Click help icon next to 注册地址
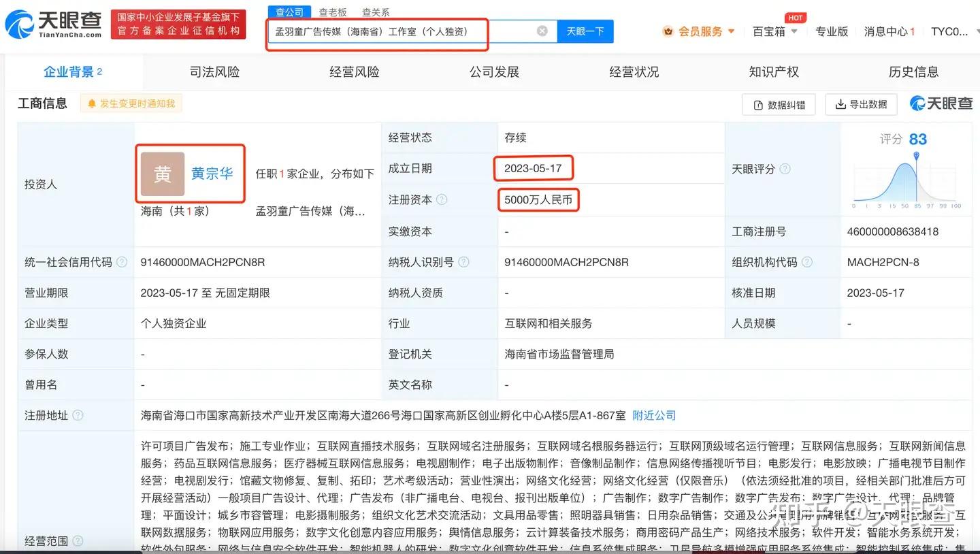 click(78, 415)
